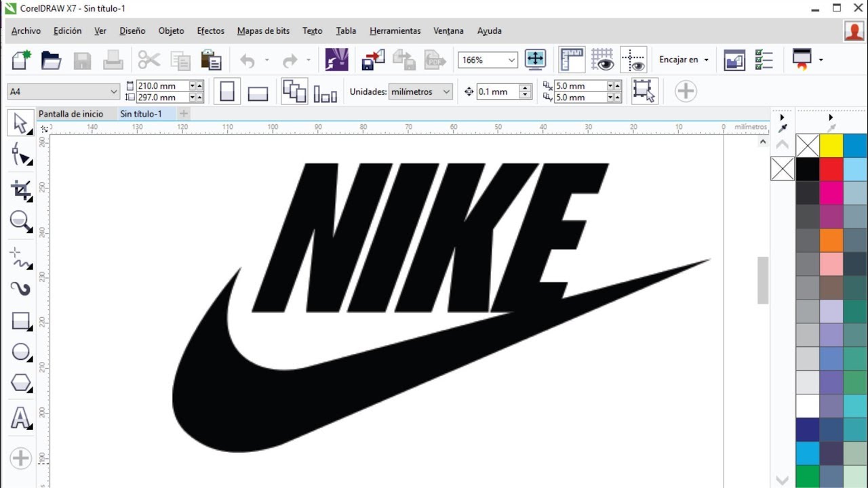868x488 pixels.
Task: Open a file with the folder icon
Action: point(52,60)
